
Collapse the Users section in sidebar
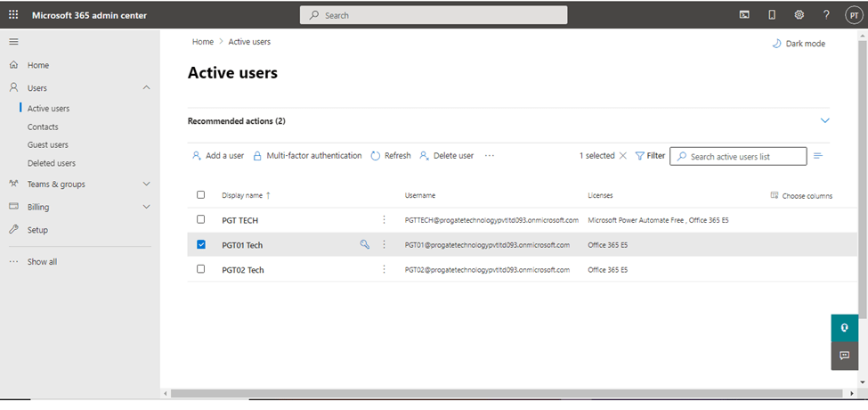coord(147,87)
